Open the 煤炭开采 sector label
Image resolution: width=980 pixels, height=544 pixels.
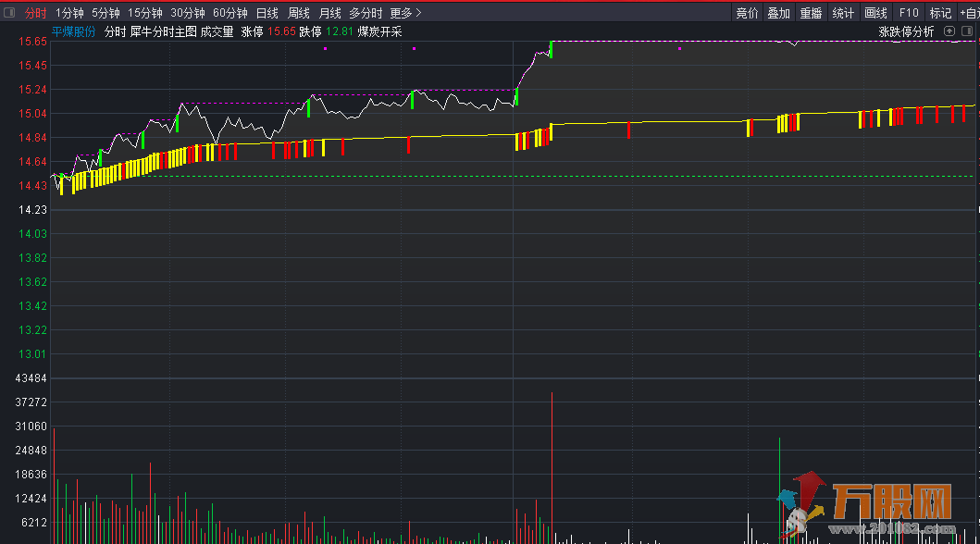coord(379,31)
